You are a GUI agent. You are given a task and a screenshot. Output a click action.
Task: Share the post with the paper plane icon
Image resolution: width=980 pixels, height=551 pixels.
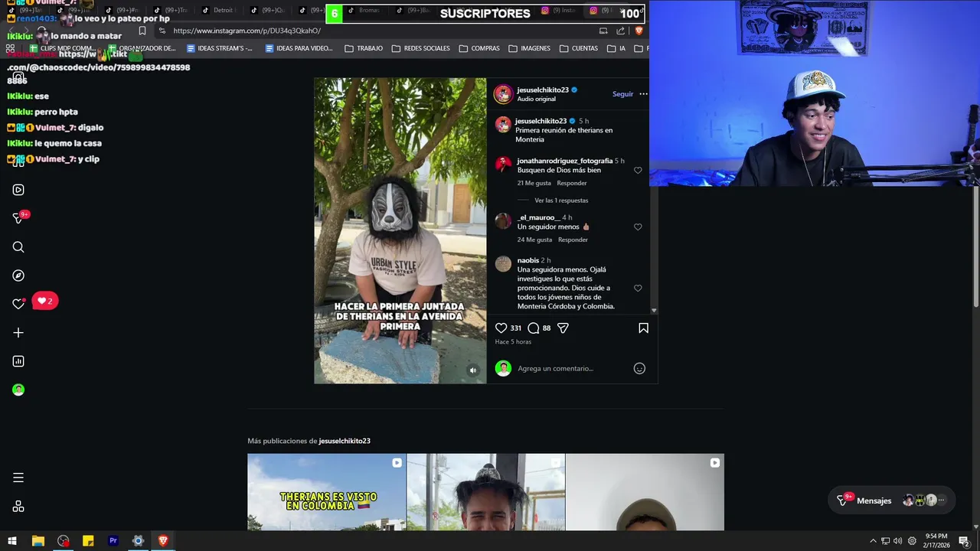pyautogui.click(x=563, y=328)
